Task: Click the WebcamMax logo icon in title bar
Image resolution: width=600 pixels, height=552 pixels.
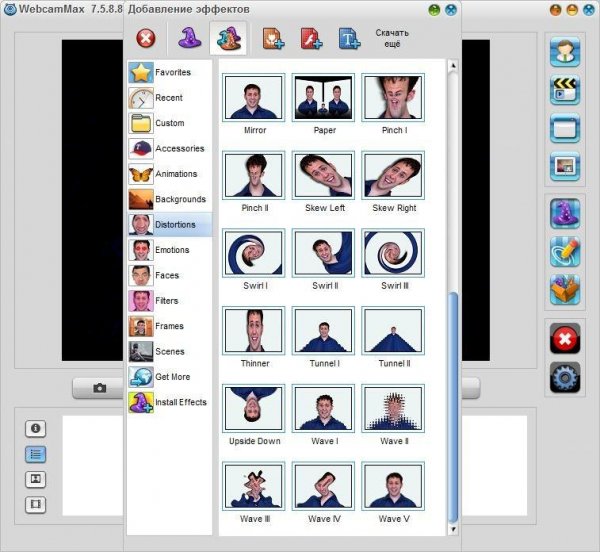Action: click(x=10, y=9)
